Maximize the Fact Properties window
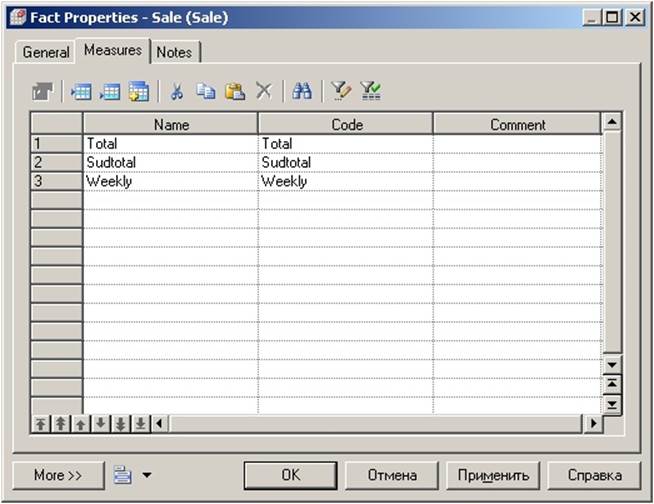Image resolution: width=654 pixels, height=504 pixels. [x=612, y=18]
